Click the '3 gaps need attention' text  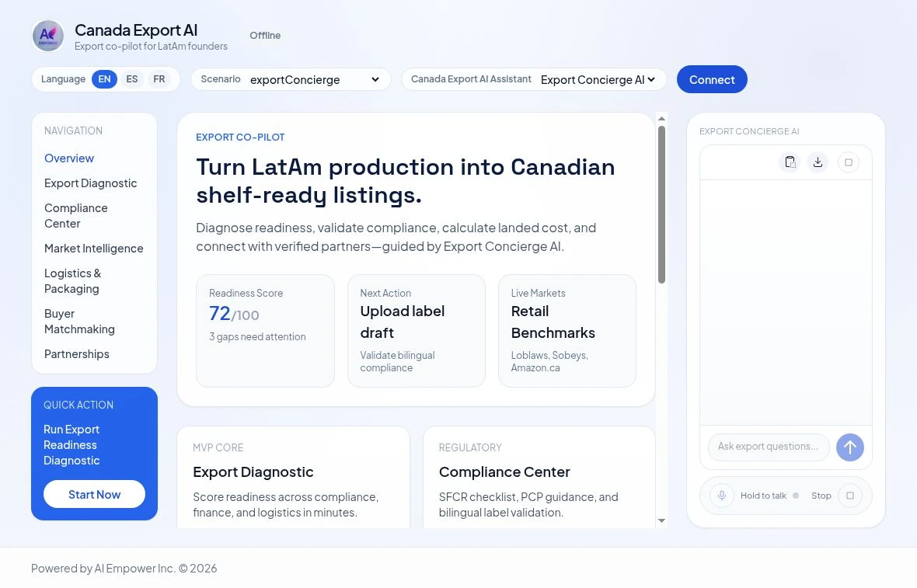[x=257, y=336]
